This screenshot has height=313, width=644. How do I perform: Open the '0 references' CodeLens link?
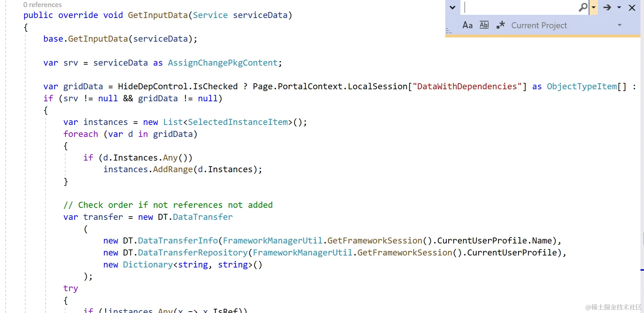point(42,5)
